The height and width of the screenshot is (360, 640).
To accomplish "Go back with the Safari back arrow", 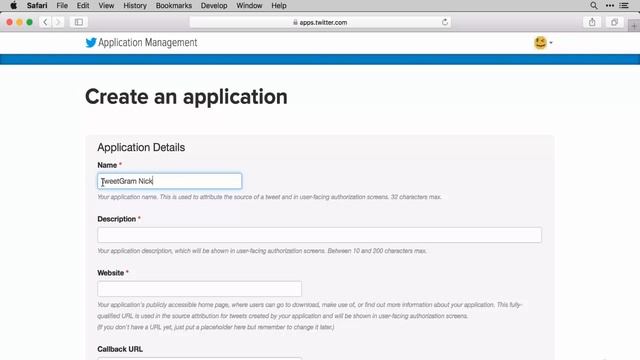I will [x=45, y=22].
